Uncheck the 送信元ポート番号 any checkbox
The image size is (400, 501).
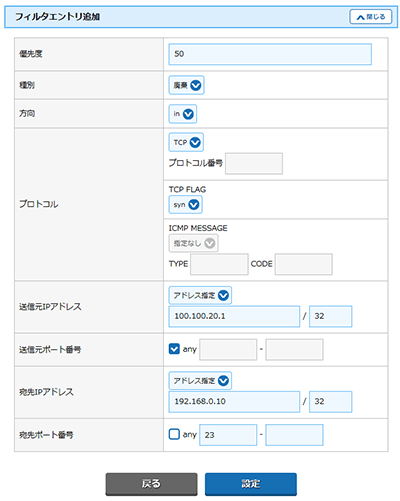(x=174, y=349)
